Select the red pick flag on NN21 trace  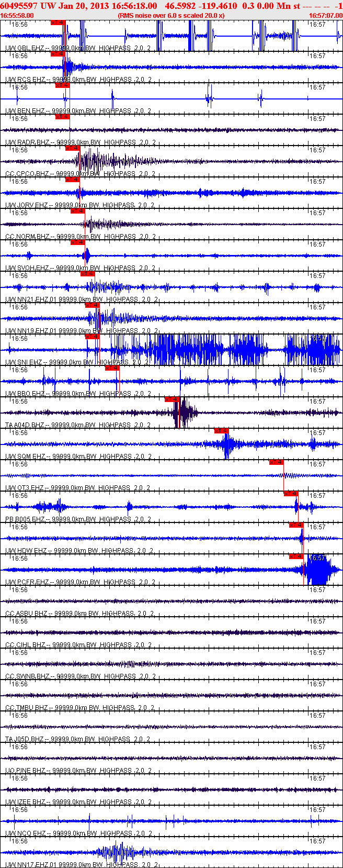click(x=88, y=274)
